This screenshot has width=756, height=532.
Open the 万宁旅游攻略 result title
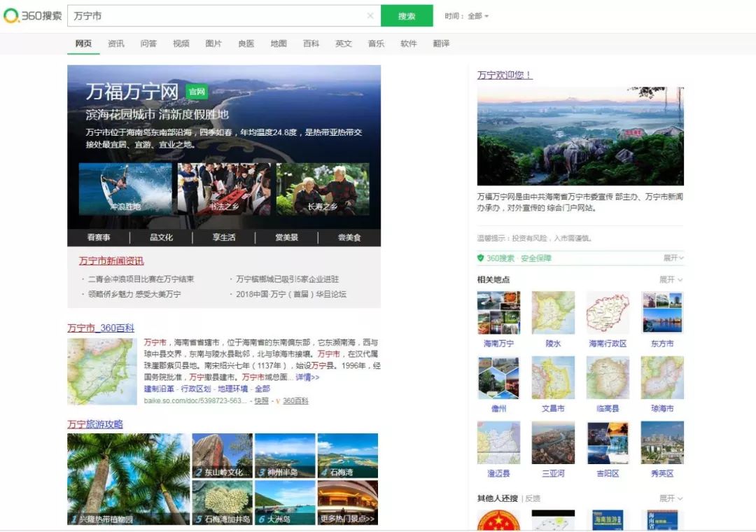[95, 424]
